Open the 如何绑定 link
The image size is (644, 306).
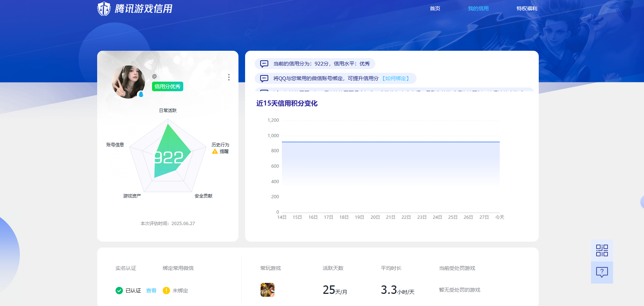click(396, 78)
